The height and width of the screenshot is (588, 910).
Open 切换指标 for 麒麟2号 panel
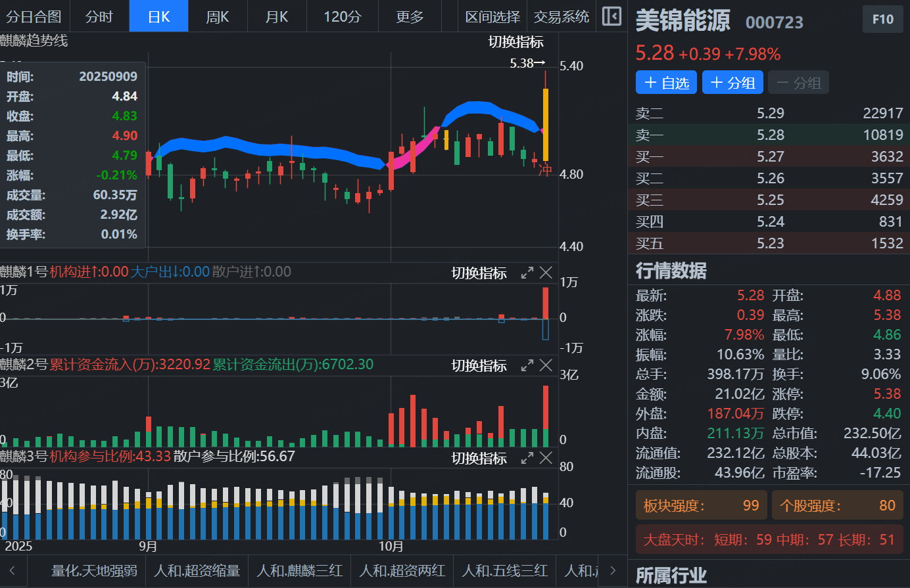479,365
